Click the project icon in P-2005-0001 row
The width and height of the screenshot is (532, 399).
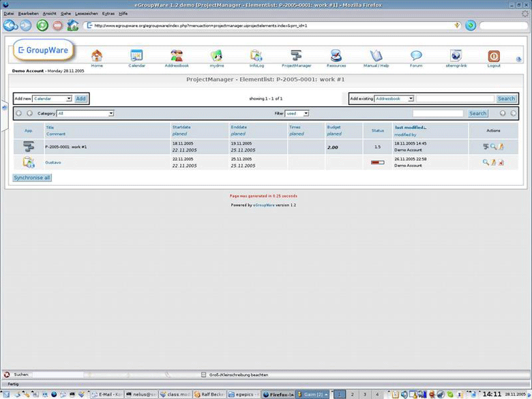coord(29,146)
